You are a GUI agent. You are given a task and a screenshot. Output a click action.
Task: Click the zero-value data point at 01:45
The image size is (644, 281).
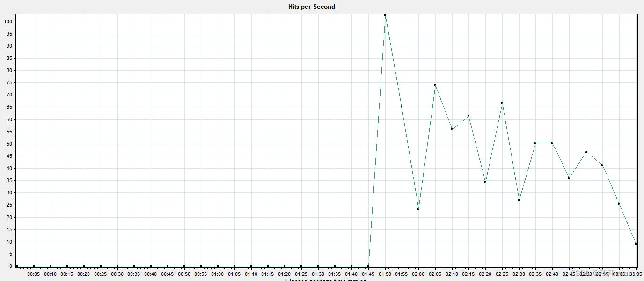(368, 266)
